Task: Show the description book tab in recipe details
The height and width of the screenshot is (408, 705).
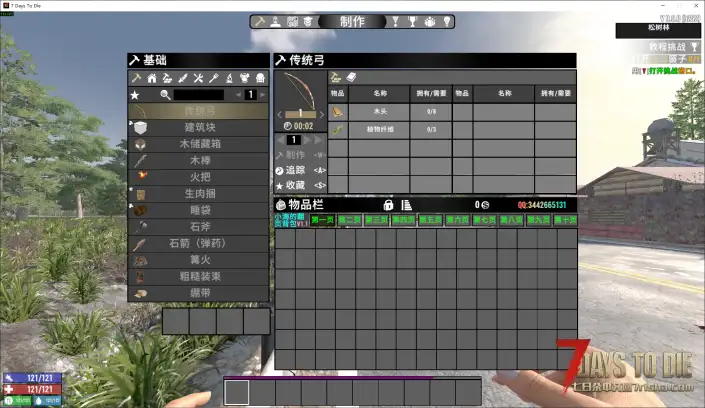Action: 351,77
